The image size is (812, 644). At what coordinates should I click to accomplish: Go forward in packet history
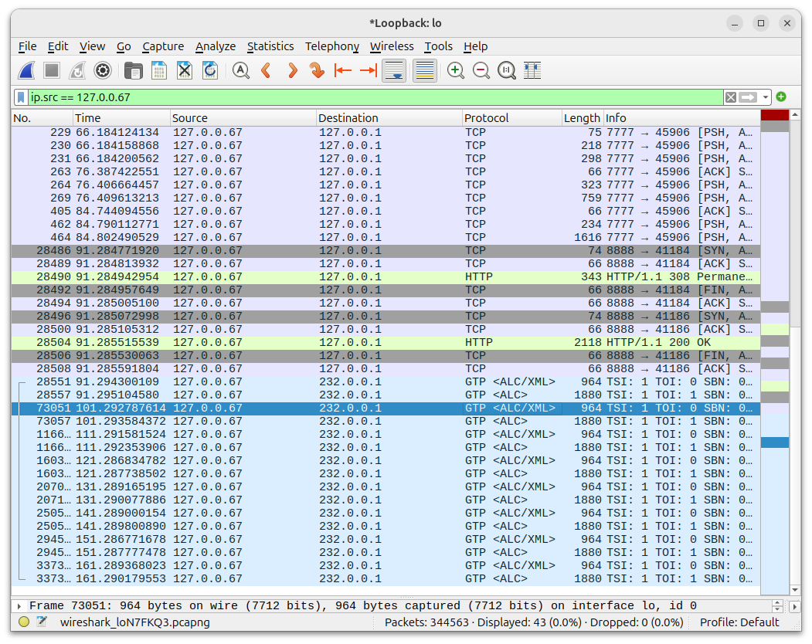tap(291, 70)
